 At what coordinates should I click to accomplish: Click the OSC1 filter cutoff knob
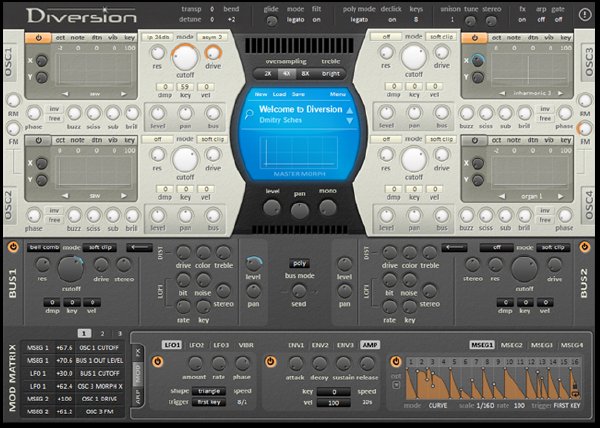point(185,57)
